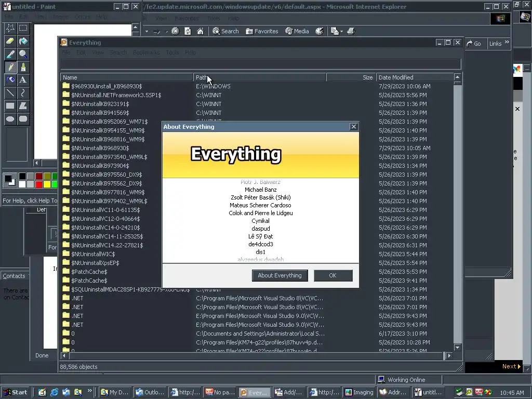Select the Polygon tool in Paint

(23, 105)
